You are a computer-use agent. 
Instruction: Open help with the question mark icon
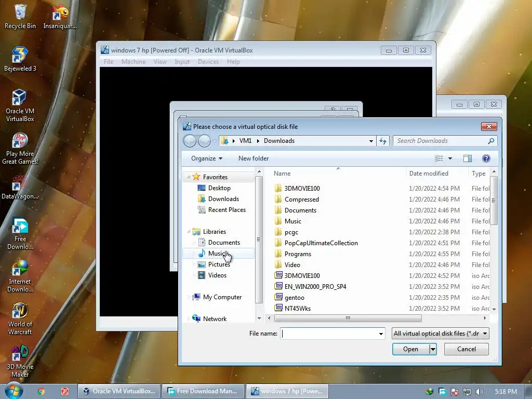(486, 158)
